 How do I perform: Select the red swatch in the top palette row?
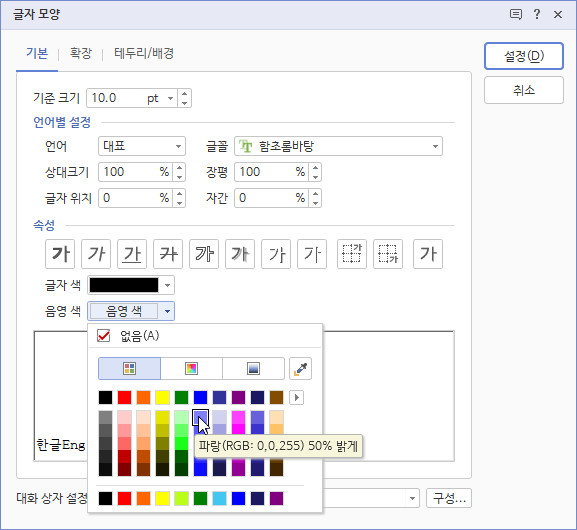(124, 398)
